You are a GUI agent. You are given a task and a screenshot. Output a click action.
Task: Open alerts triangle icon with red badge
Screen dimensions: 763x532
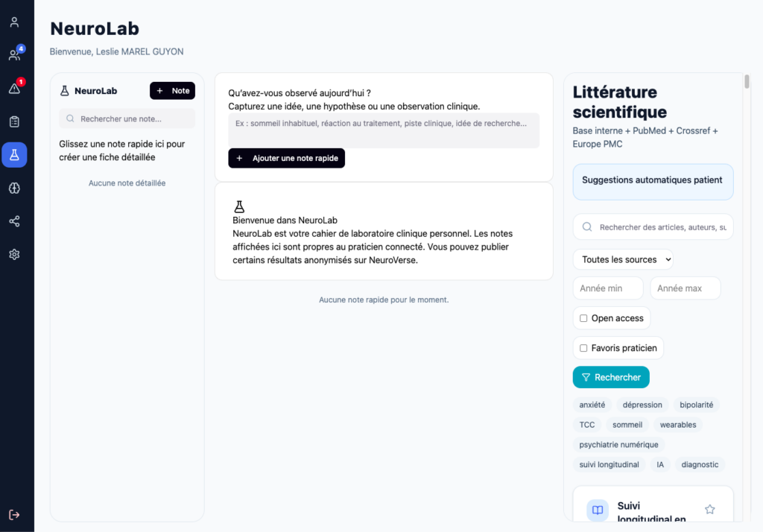click(14, 88)
